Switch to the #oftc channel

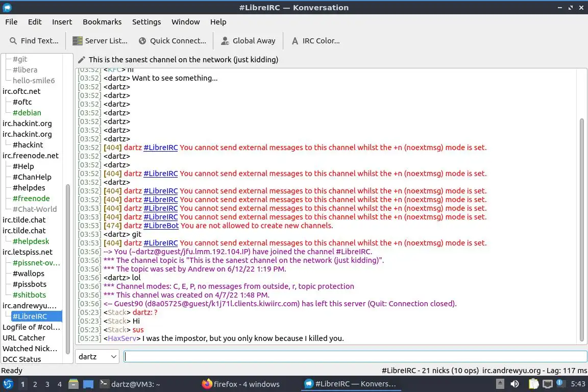click(22, 102)
